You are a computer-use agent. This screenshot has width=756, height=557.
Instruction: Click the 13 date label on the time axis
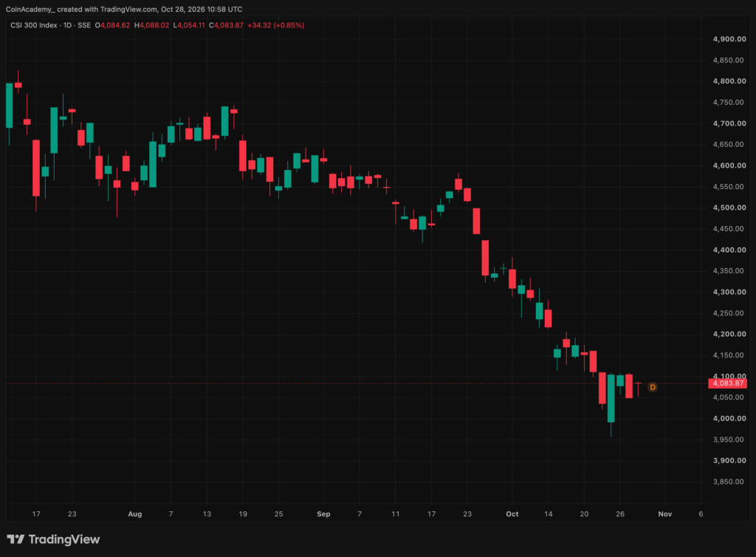tap(207, 514)
